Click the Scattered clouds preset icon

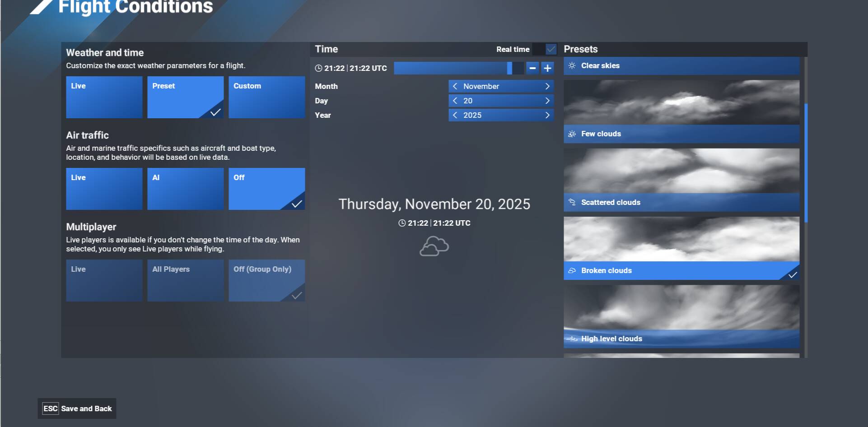pyautogui.click(x=572, y=202)
